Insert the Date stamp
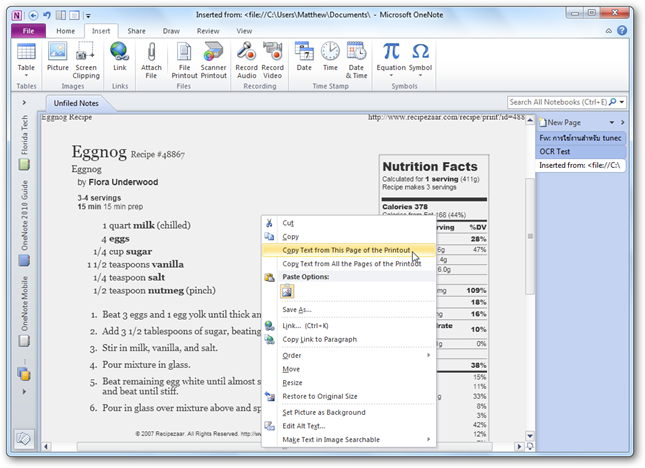The width and height of the screenshot is (645, 468). tap(304, 57)
